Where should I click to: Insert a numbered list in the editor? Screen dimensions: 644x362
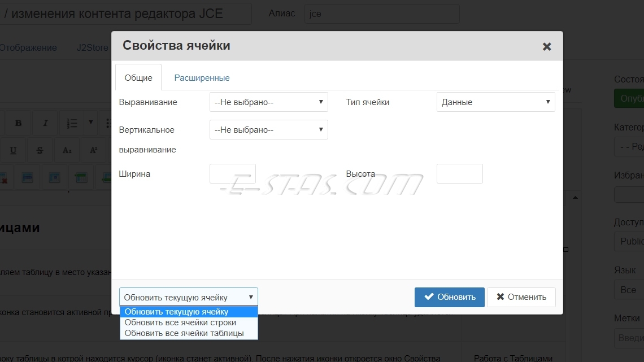pyautogui.click(x=72, y=123)
